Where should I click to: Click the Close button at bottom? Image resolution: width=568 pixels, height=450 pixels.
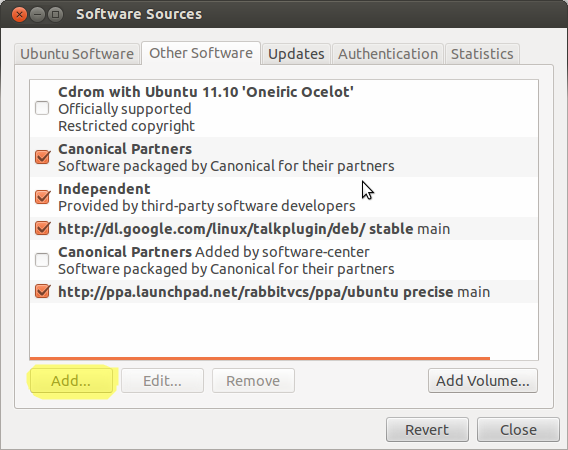[518, 430]
